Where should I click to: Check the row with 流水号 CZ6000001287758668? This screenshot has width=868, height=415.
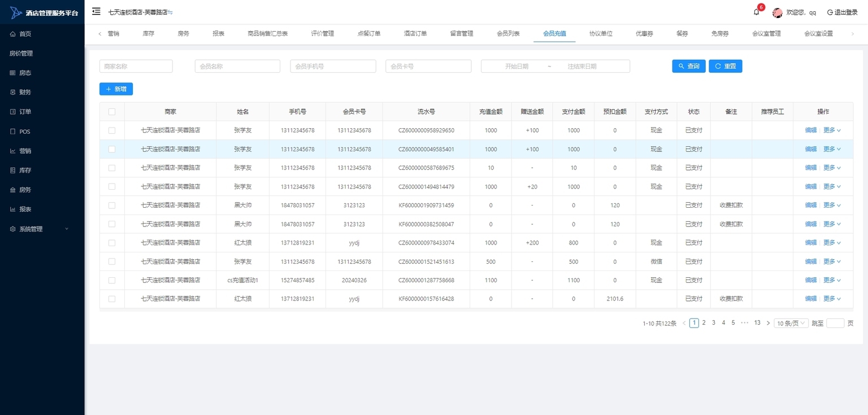tap(112, 280)
